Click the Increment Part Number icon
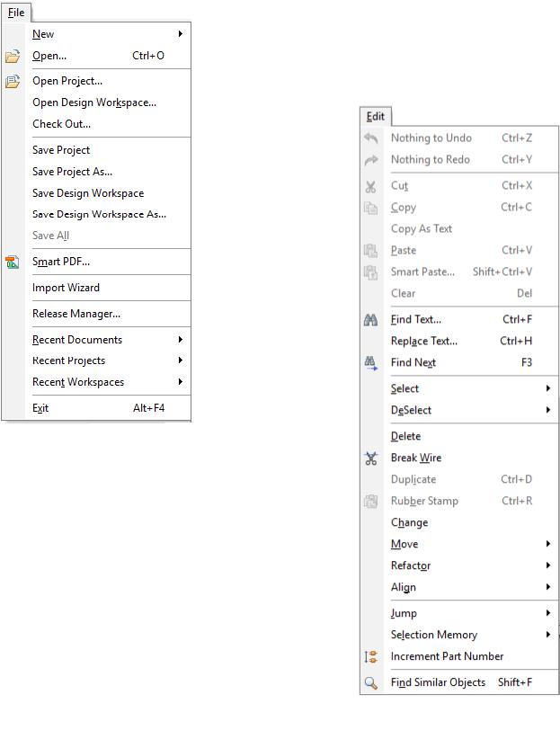This screenshot has width=560, height=730. pos(371,657)
